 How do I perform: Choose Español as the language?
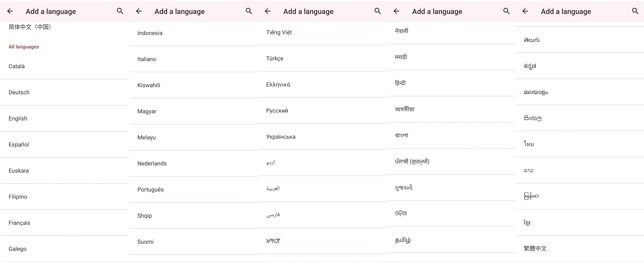pos(64,145)
